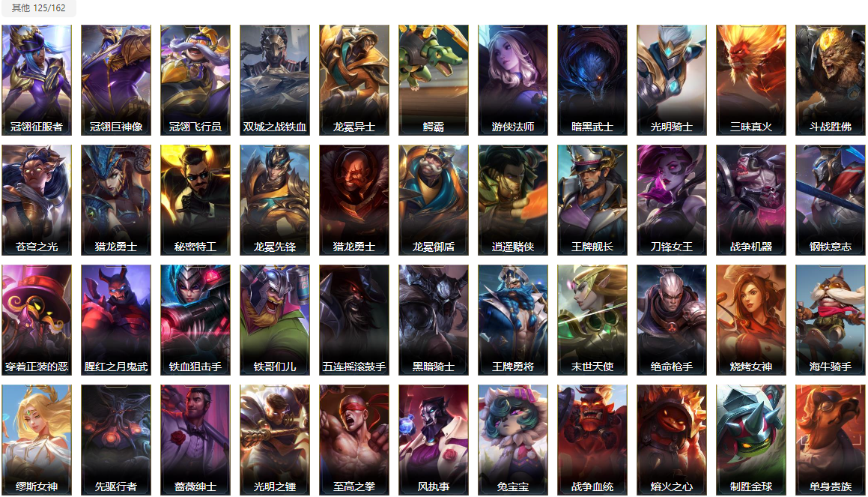This screenshot has width=868, height=497.
Task: Open the 烧烤女神 skin card
Action: coord(750,319)
